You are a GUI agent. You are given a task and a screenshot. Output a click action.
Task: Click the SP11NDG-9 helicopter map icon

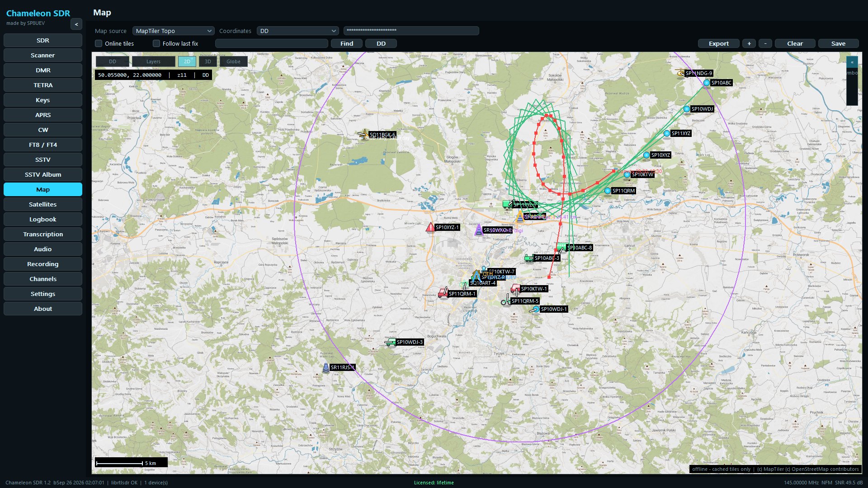coord(680,73)
